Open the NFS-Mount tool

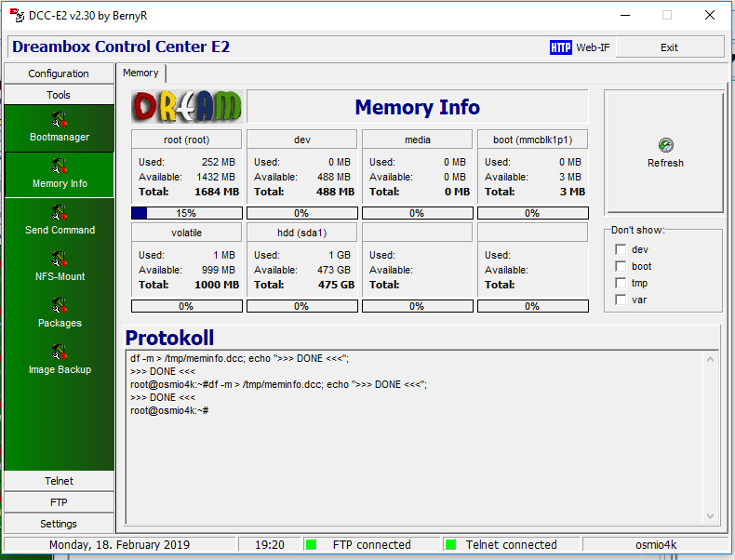coord(59,267)
